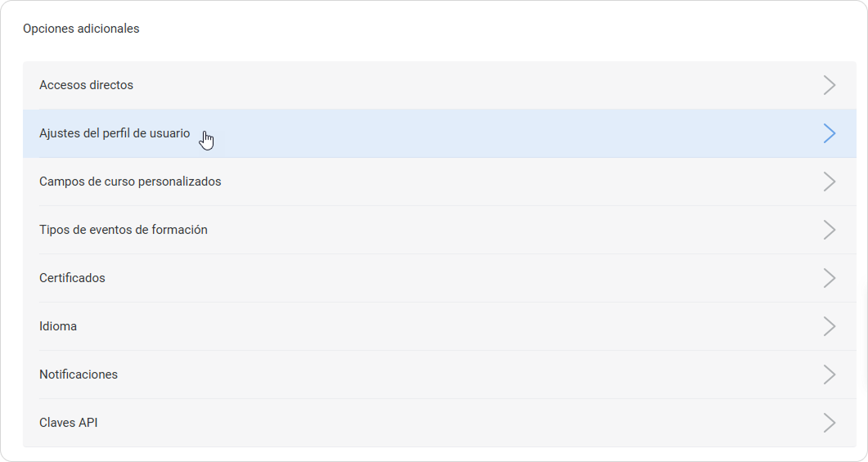This screenshot has width=868, height=462.
Task: Click the Opciones adicionales heading
Action: point(81,29)
